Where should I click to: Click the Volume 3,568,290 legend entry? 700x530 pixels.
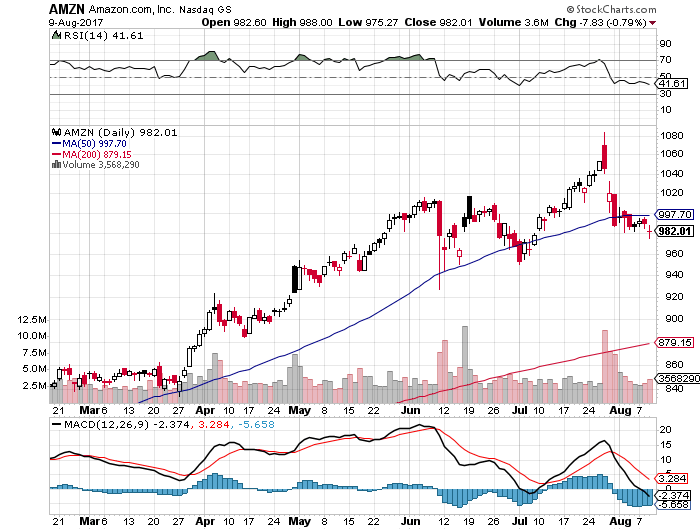[x=96, y=165]
